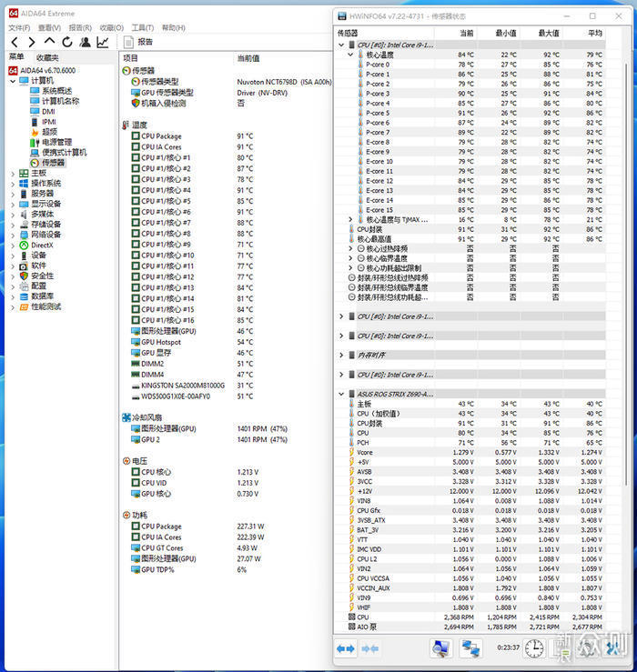This screenshot has width=637, height=672.
Task: Collapse the ASUS ROG STRIX Z690-A group
Action: click(x=341, y=394)
